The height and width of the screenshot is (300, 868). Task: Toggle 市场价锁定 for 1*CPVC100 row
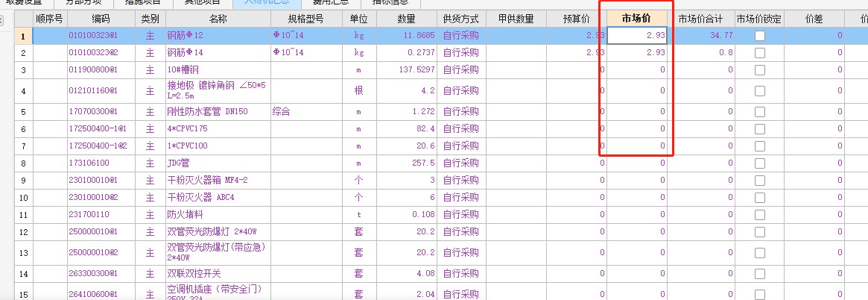point(759,146)
